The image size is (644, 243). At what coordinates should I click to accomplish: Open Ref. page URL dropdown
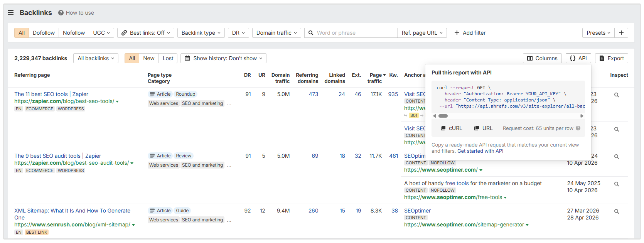point(422,33)
